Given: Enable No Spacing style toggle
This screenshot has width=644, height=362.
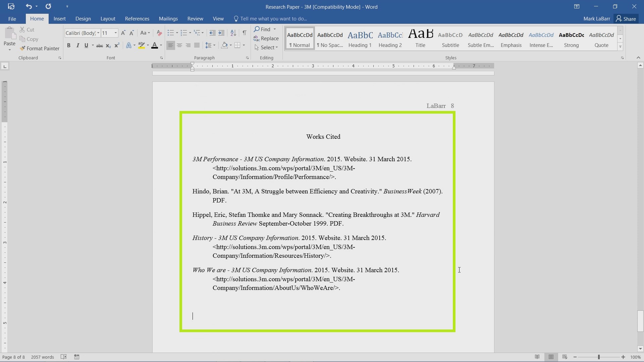Looking at the screenshot, I should (330, 39).
